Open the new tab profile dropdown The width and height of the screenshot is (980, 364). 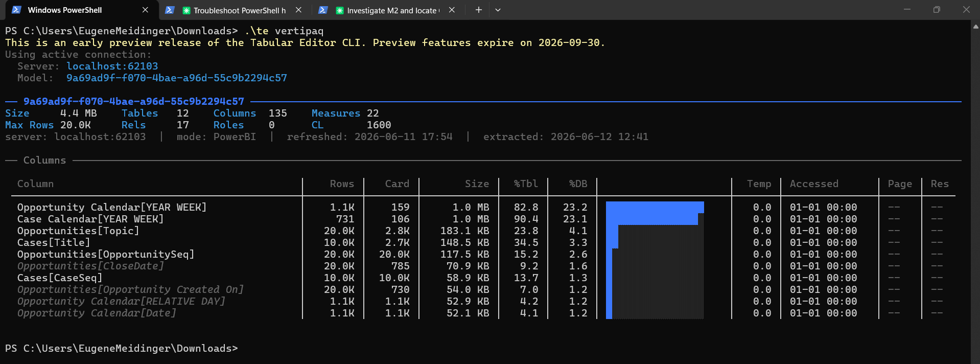point(498,10)
